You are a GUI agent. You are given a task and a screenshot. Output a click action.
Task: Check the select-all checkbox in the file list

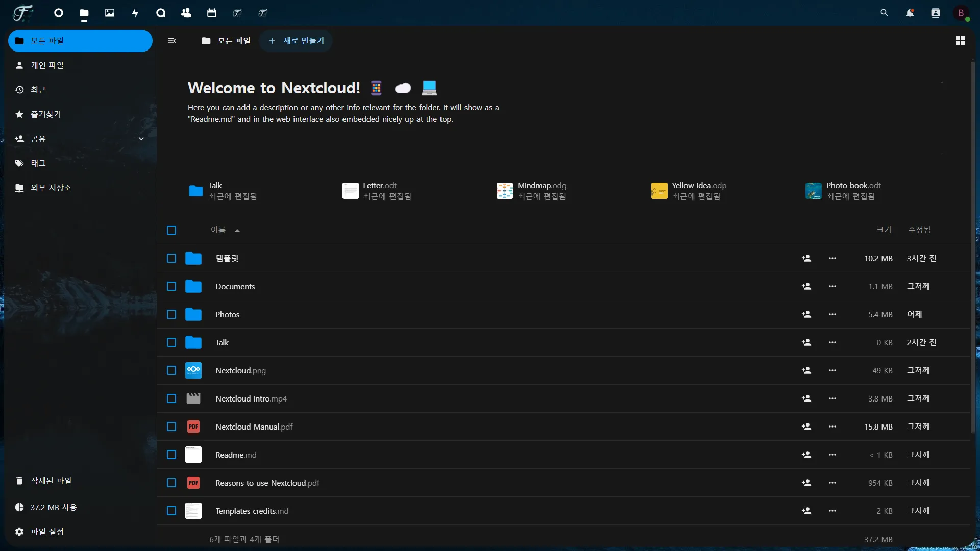click(x=171, y=230)
